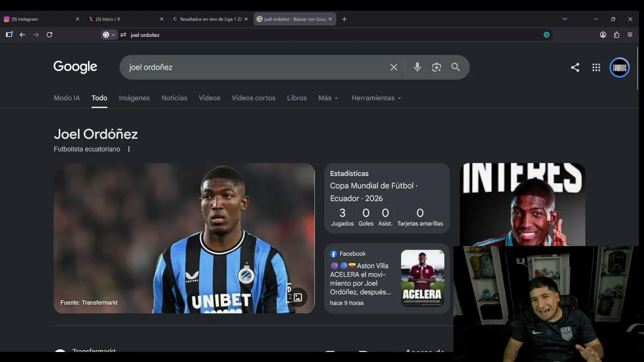644x362 pixels.
Task: Click the Joel Ordóñez heading
Action: [96, 134]
